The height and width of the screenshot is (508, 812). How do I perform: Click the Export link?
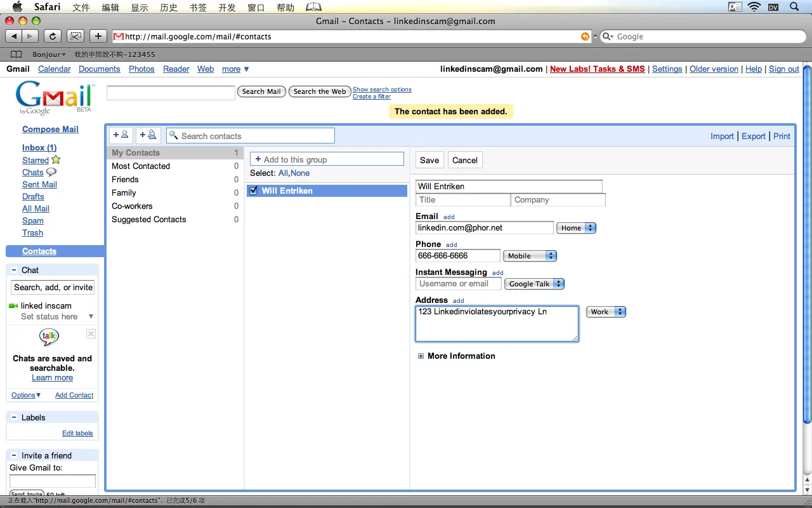[x=754, y=136]
